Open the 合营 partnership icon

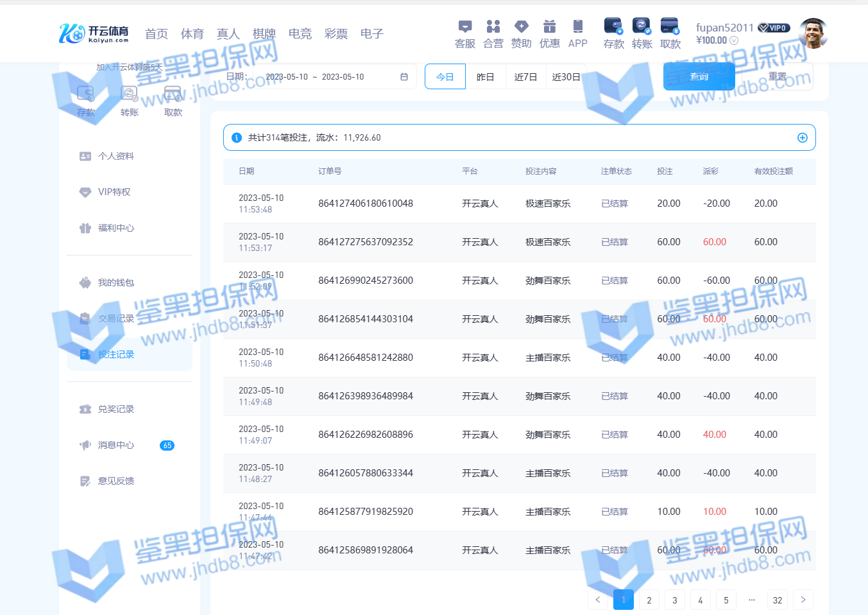tap(493, 27)
